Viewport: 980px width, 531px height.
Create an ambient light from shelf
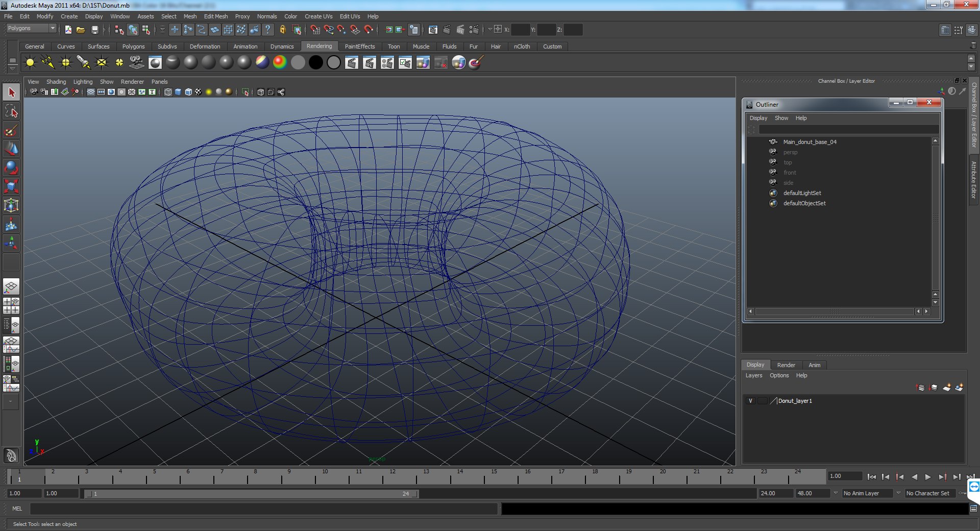(30, 63)
